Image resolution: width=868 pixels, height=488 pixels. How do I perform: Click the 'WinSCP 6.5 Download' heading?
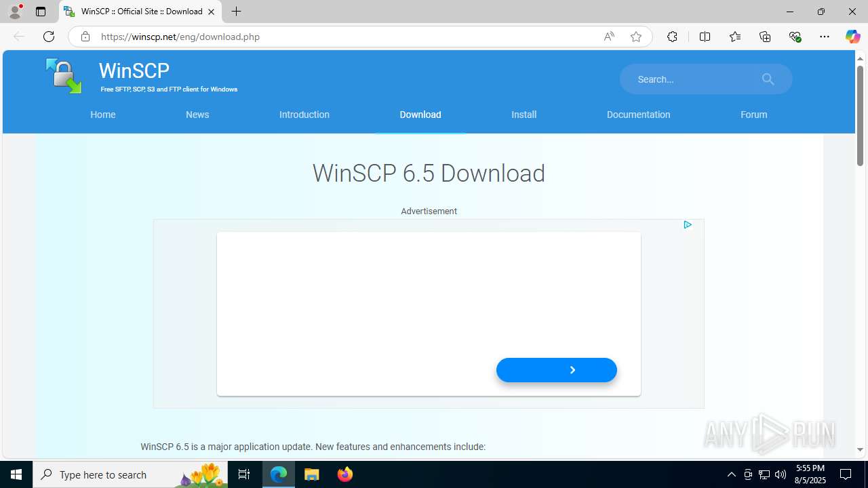click(429, 174)
